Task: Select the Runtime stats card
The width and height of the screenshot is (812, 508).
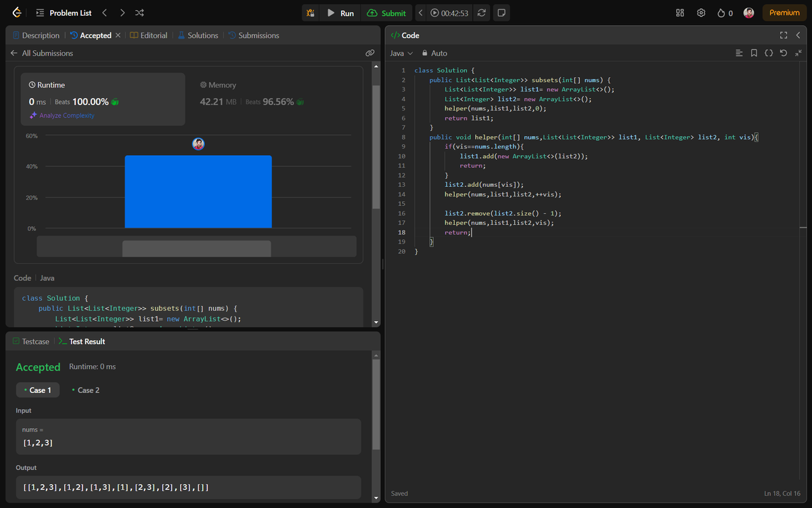Action: (103, 100)
